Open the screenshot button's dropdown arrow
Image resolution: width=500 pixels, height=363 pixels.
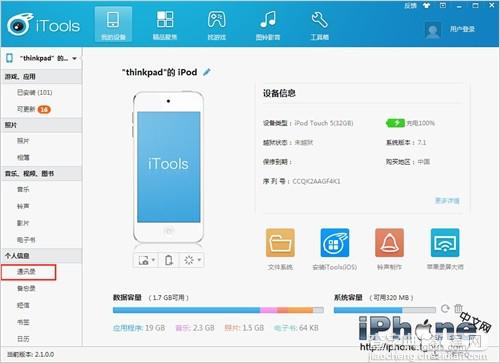153,260
